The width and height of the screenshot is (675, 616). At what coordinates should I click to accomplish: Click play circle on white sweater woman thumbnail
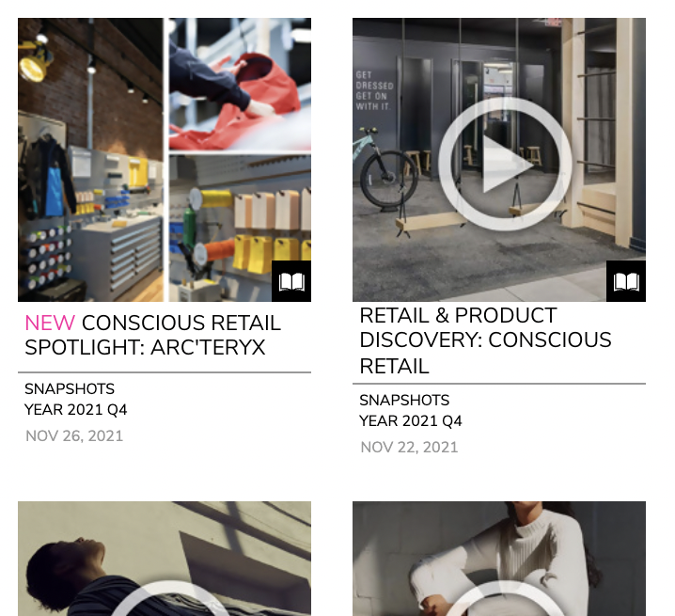(505, 599)
